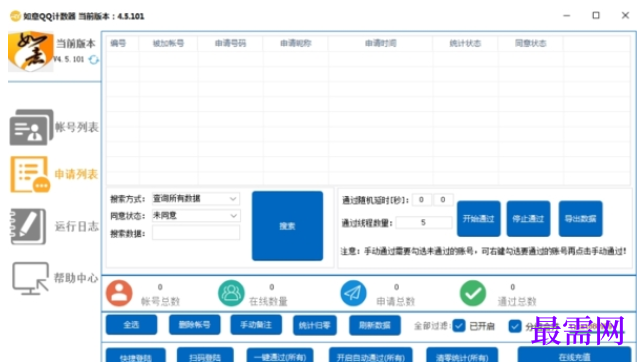643x362 pixels.
Task: Click the big blue 搜索 button
Action: pyautogui.click(x=287, y=226)
